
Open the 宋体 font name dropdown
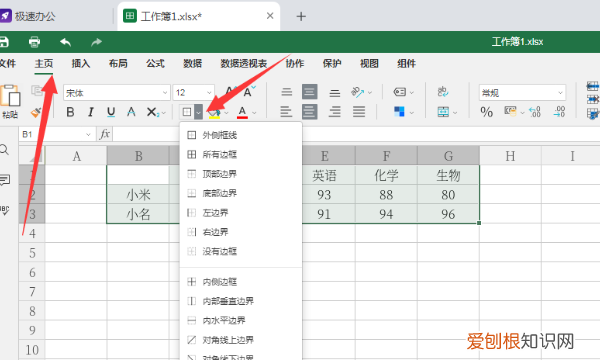tap(165, 93)
